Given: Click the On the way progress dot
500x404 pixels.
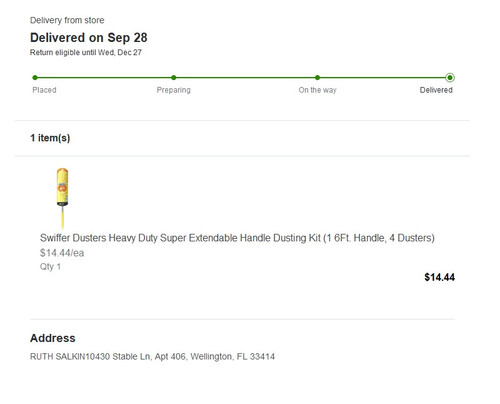Looking at the screenshot, I should [x=317, y=78].
